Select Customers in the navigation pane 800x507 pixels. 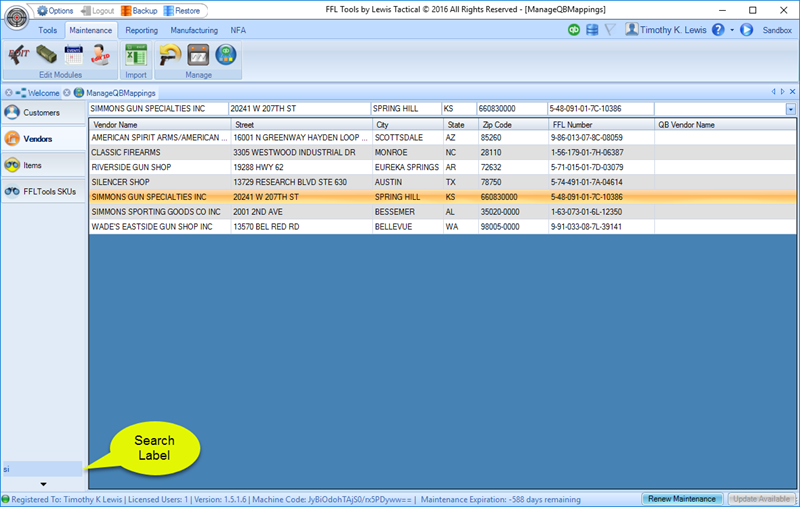point(43,113)
